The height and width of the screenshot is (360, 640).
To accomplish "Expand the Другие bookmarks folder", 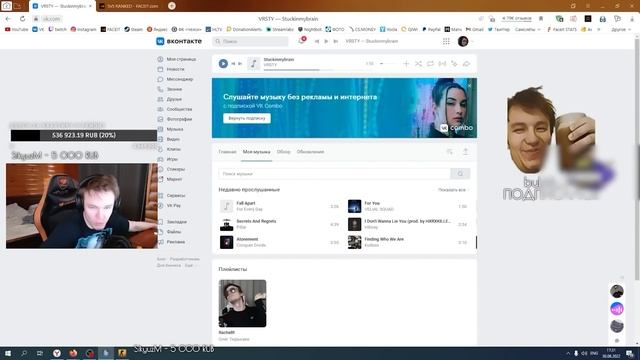I will [x=620, y=29].
